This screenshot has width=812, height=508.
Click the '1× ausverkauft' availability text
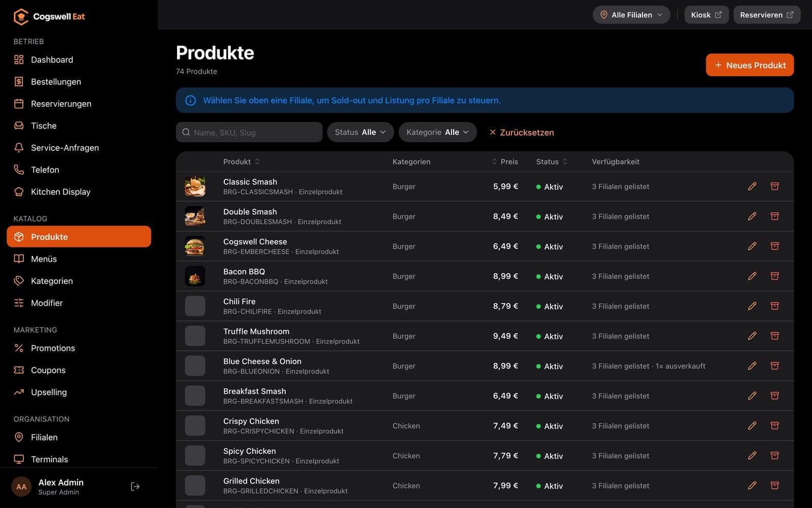click(x=680, y=366)
